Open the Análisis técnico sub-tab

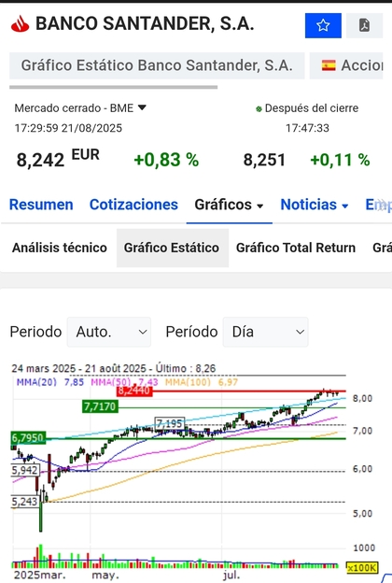click(60, 248)
